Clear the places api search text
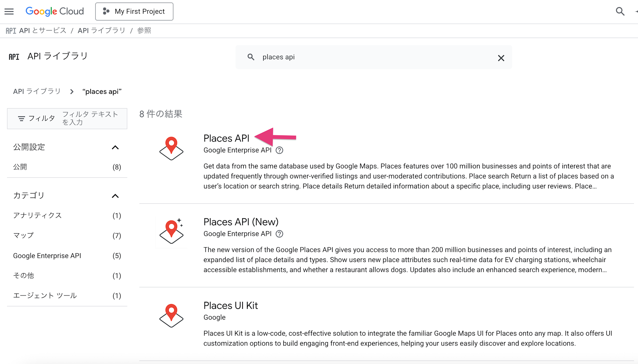This screenshot has height=364, width=638. click(x=501, y=58)
